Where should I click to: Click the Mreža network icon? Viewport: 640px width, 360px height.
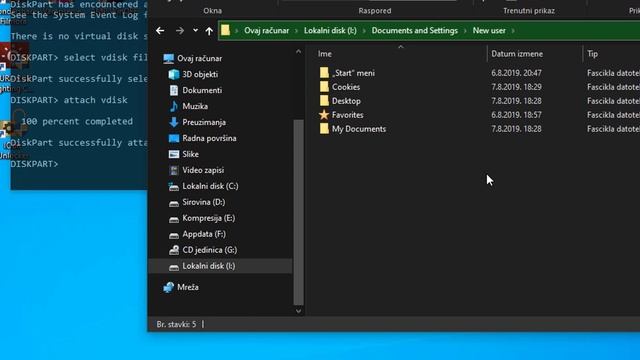[x=169, y=287]
